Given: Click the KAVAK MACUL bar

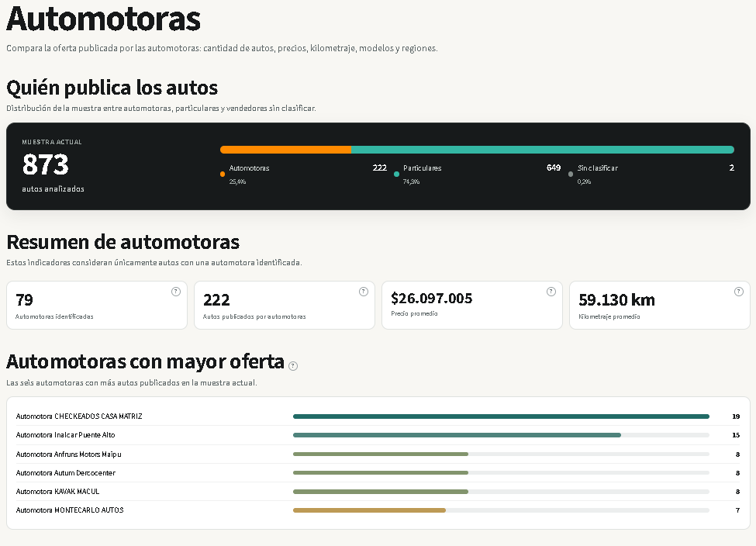Looking at the screenshot, I should 381,492.
